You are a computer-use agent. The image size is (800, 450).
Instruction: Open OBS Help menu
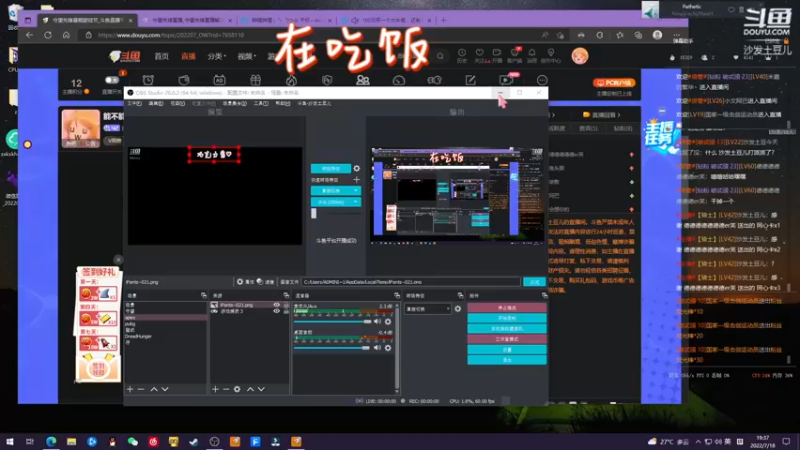283,103
